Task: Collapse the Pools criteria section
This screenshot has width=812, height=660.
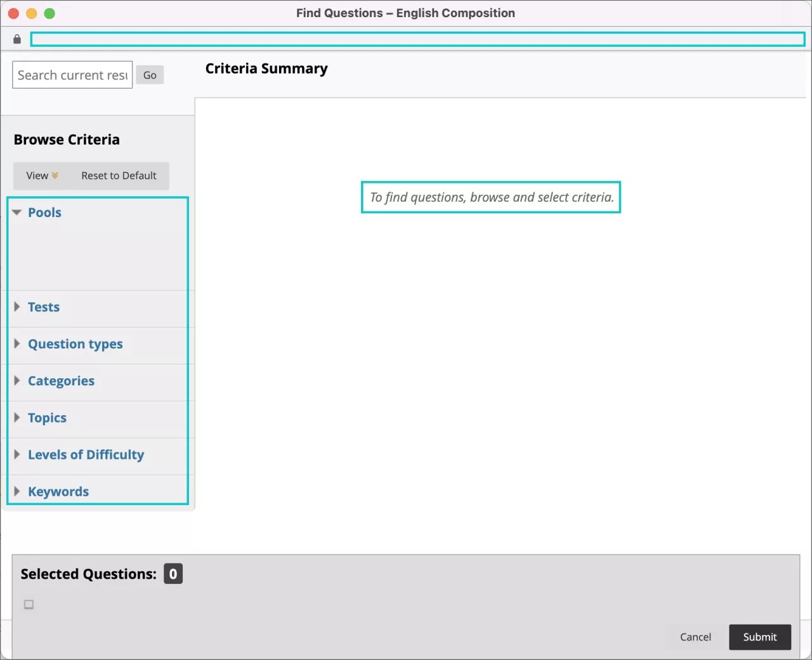Action: (x=44, y=213)
